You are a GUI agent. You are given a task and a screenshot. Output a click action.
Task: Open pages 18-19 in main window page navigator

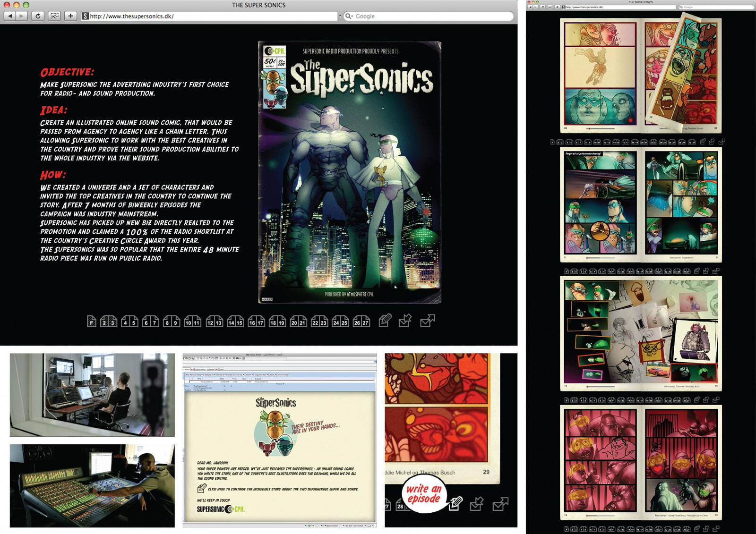pos(277,322)
